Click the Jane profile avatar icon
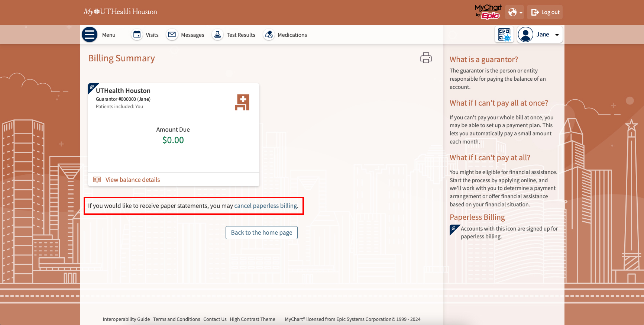This screenshot has height=325, width=644. tap(525, 35)
